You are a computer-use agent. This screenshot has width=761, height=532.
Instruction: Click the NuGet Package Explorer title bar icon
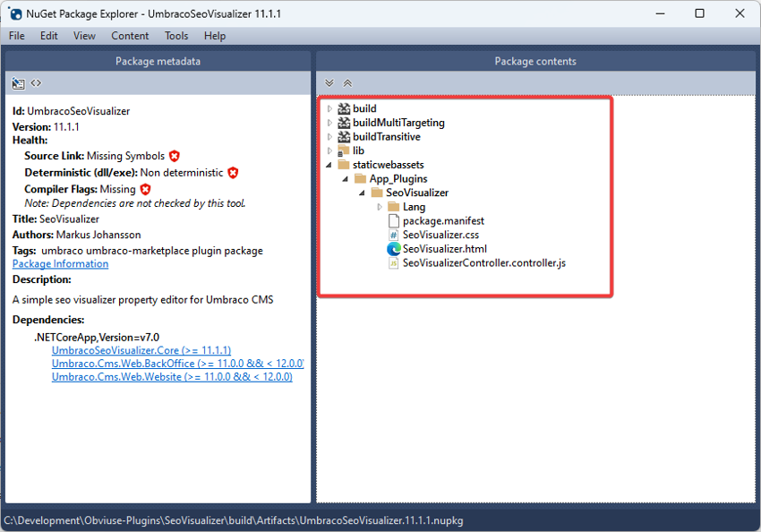click(15, 13)
